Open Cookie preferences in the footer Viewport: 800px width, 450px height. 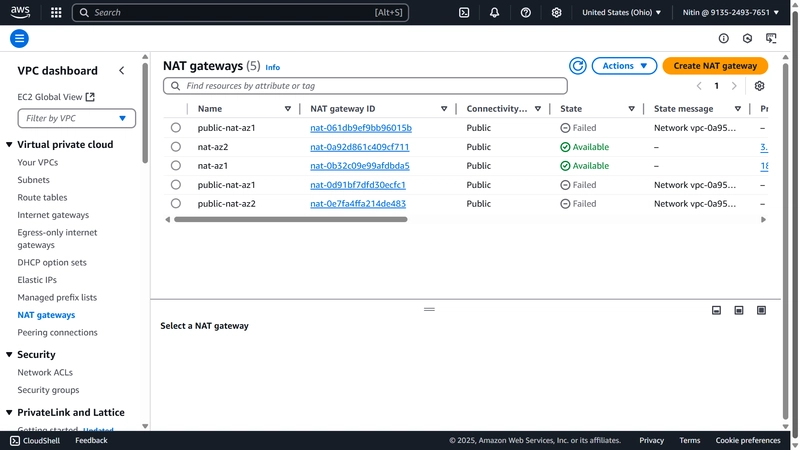click(748, 440)
